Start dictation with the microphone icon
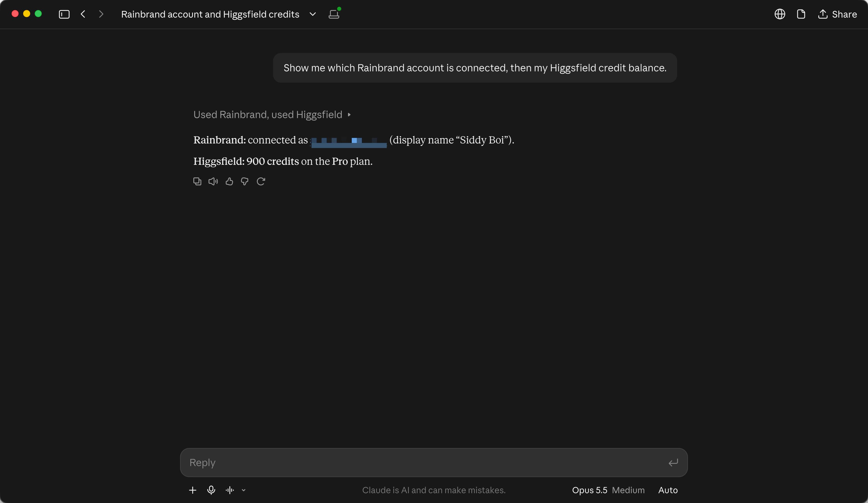The image size is (868, 503). coord(211,490)
